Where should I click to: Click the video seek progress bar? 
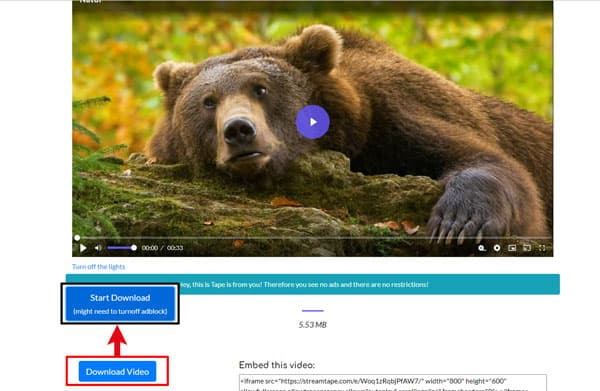(313, 238)
